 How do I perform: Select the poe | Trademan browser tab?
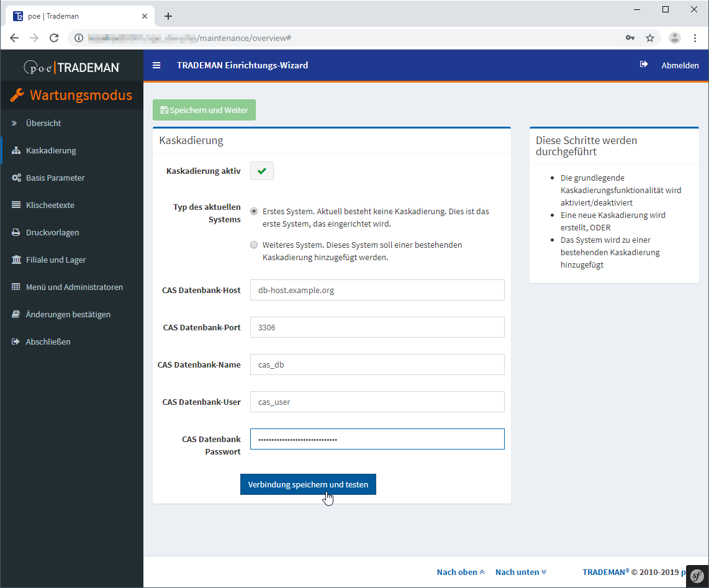pos(80,16)
